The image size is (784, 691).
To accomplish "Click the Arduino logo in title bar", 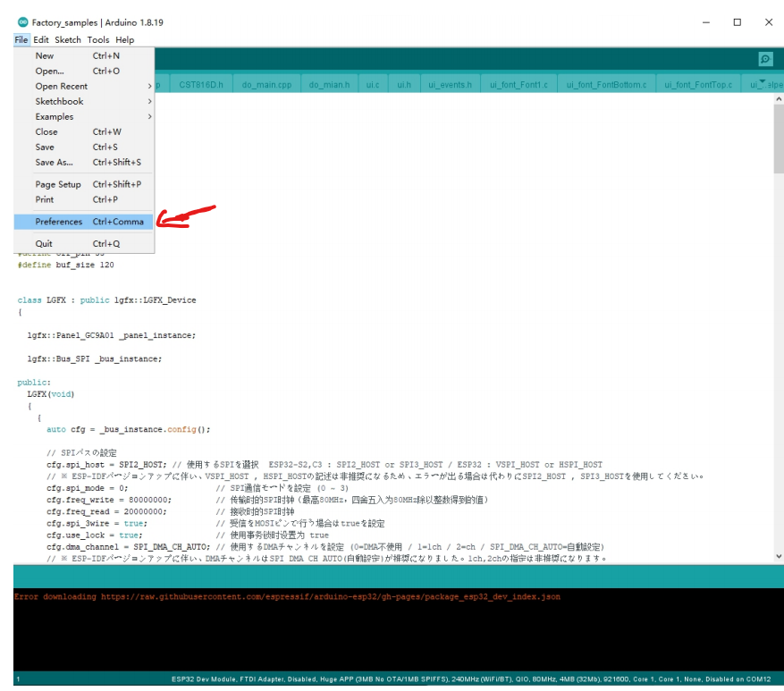I will 22,22.
